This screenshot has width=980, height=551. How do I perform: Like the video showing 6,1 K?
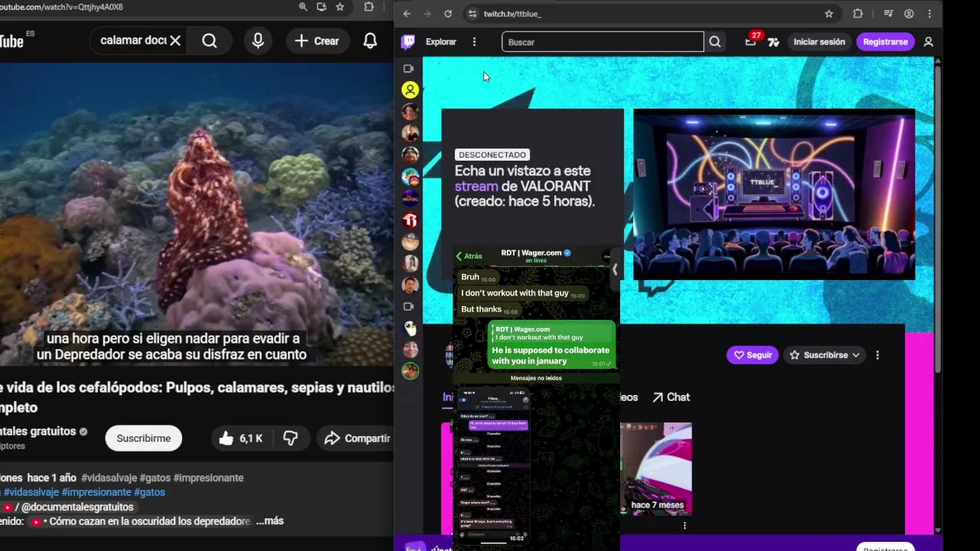240,439
